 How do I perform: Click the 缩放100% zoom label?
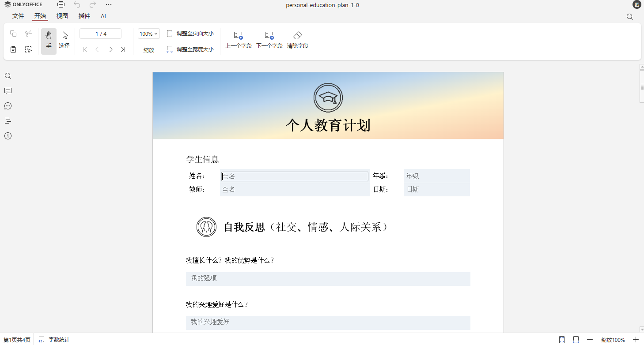613,340
